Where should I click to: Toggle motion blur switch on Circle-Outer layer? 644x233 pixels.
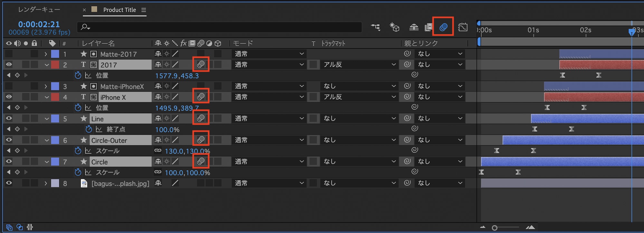201,140
